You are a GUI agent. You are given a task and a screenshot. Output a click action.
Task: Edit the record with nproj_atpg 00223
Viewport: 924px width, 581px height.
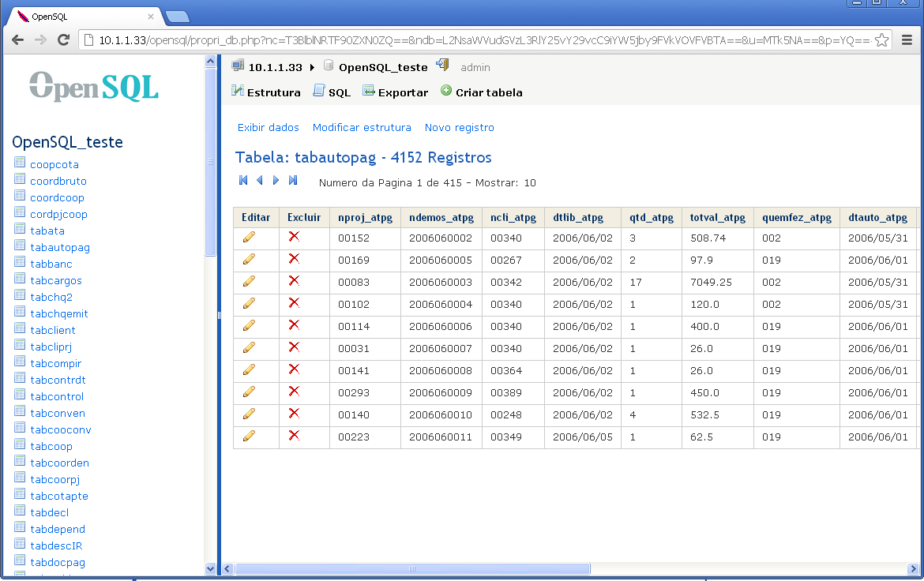click(250, 436)
